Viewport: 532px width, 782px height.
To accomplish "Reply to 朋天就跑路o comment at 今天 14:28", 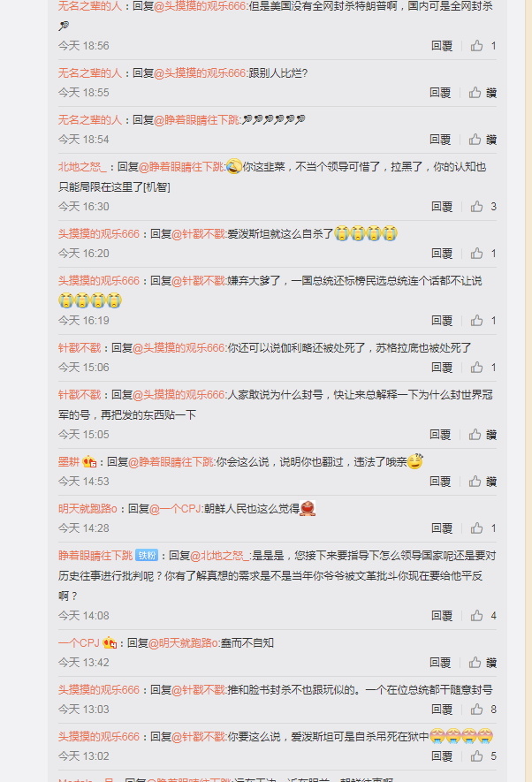I will point(442,528).
